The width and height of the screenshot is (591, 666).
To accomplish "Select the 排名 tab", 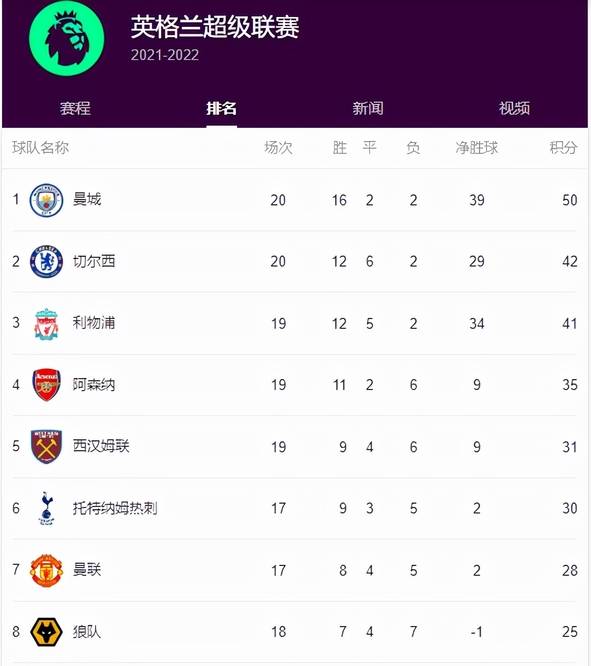I will point(221,108).
